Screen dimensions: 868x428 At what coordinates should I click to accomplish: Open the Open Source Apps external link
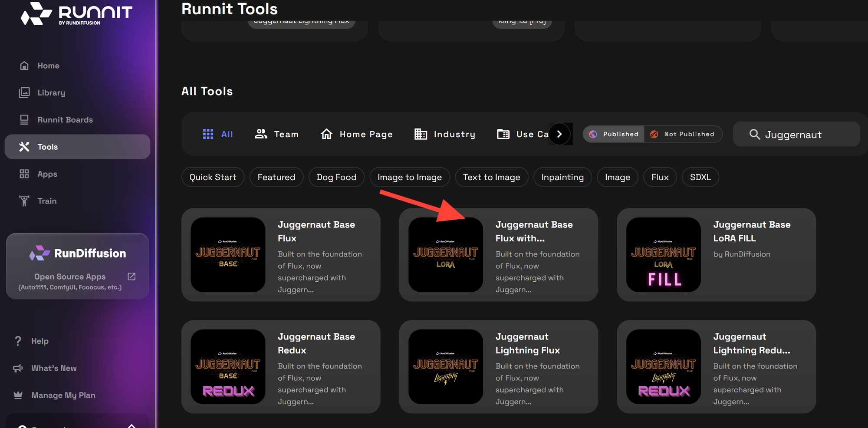(131, 276)
